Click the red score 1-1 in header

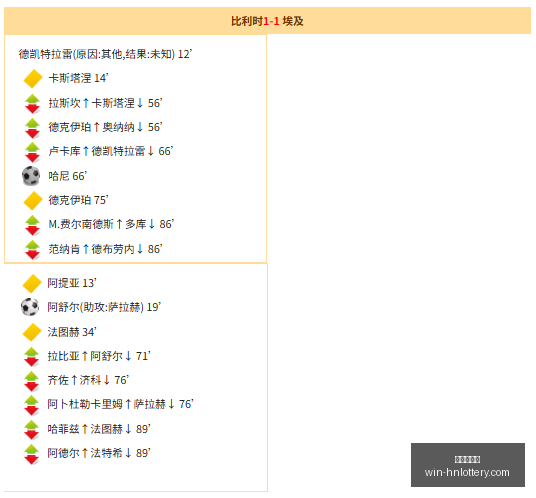[271, 21]
